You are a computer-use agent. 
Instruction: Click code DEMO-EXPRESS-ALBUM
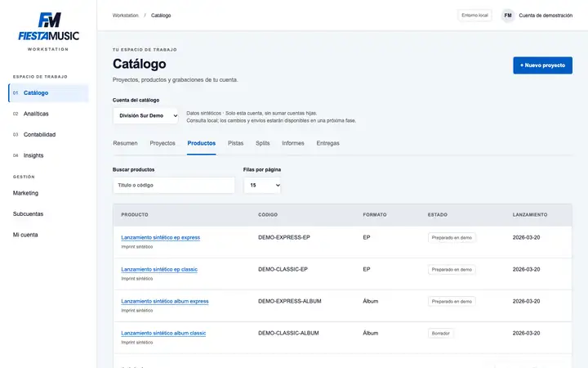pyautogui.click(x=289, y=302)
